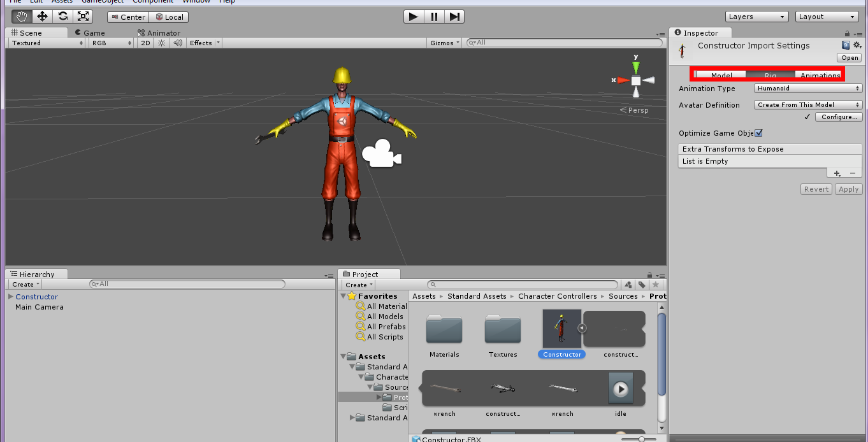Toggle Optimize Game Objects checkbox
This screenshot has width=868, height=442.
point(758,133)
